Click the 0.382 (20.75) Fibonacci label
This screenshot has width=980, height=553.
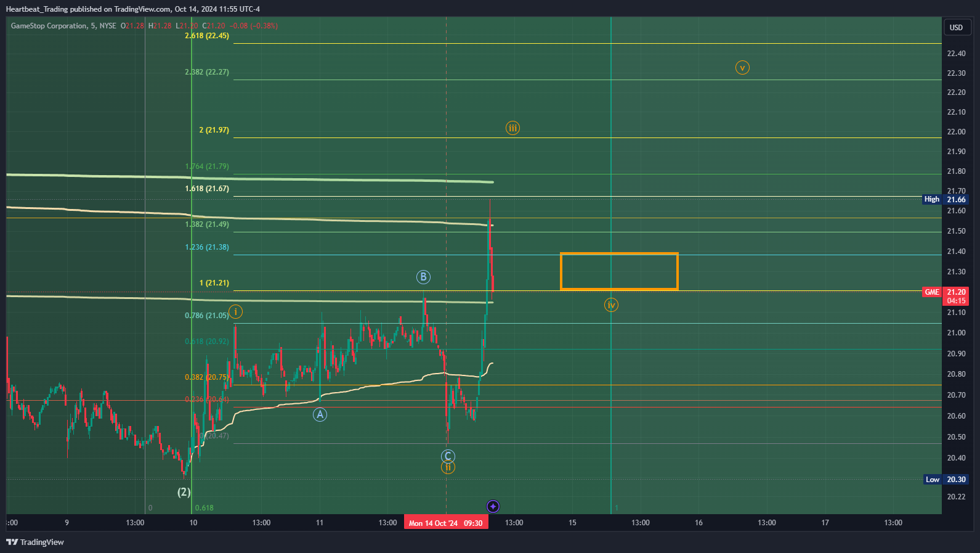click(207, 377)
